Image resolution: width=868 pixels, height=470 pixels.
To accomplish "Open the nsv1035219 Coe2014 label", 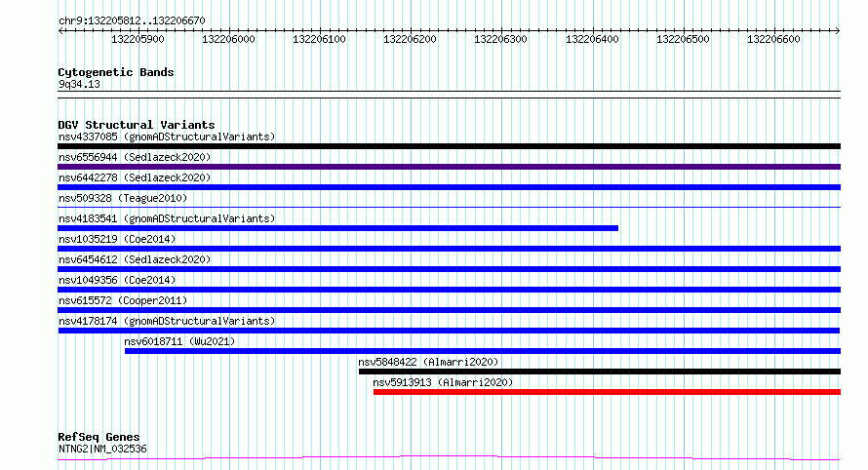I will pos(117,239).
